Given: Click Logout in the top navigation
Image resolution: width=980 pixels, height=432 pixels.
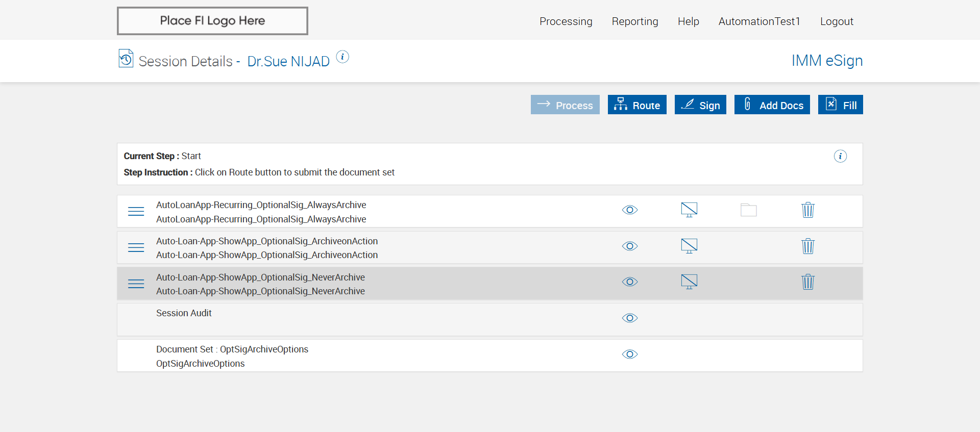Looking at the screenshot, I should [x=837, y=21].
